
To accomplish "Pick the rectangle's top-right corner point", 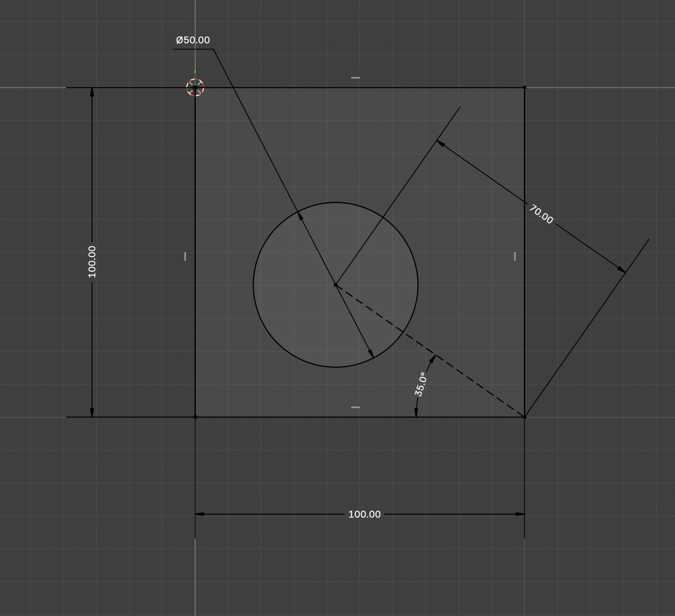I will 524,88.
